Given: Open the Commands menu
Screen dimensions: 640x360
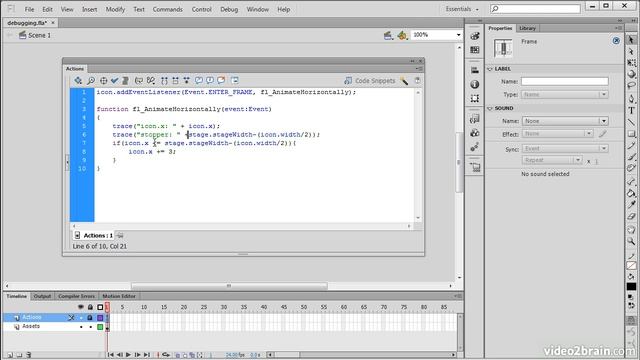Looking at the screenshot, I should pos(167,9).
